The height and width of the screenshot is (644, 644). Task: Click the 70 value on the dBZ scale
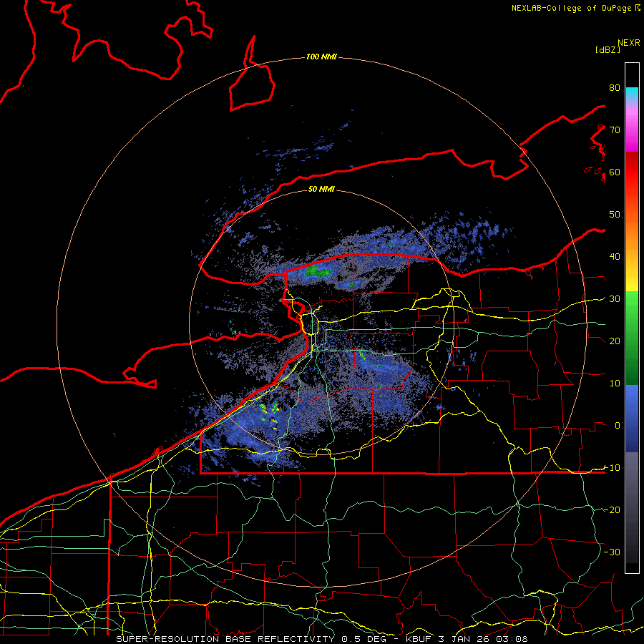pos(615,130)
